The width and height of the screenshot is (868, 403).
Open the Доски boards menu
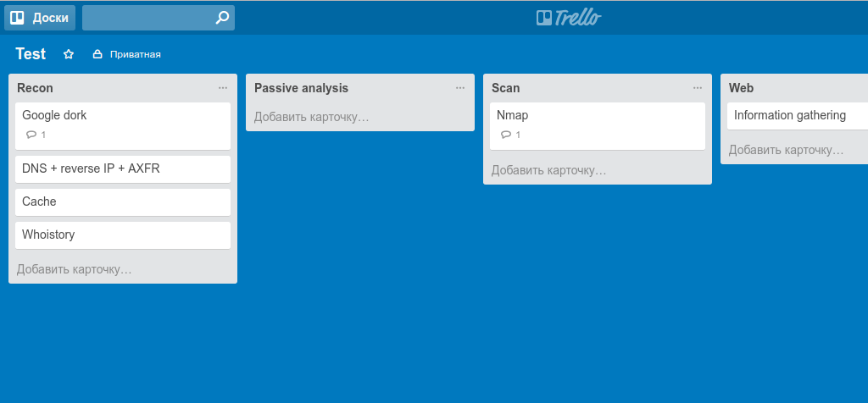(41, 18)
